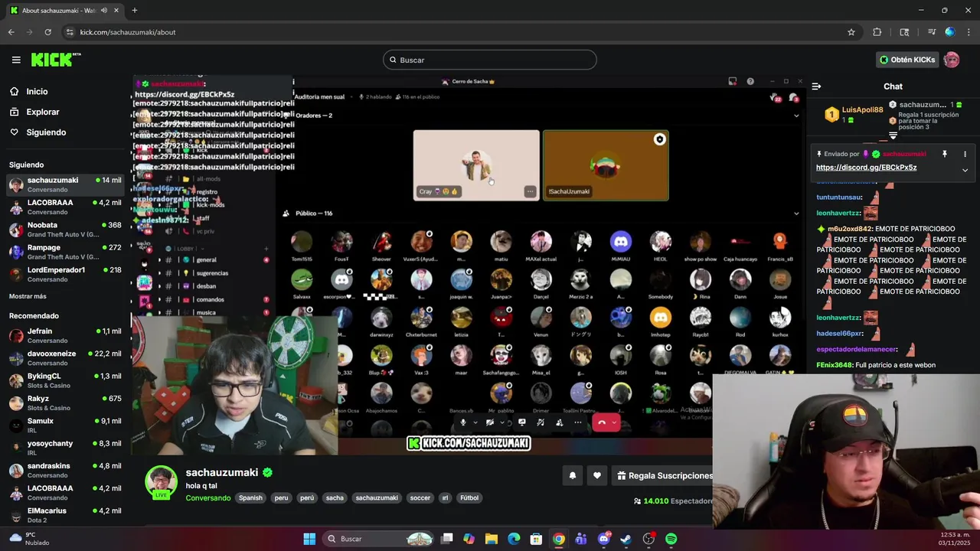Open yosoychanty recommended channel
The width and height of the screenshot is (980, 551).
coord(65,448)
